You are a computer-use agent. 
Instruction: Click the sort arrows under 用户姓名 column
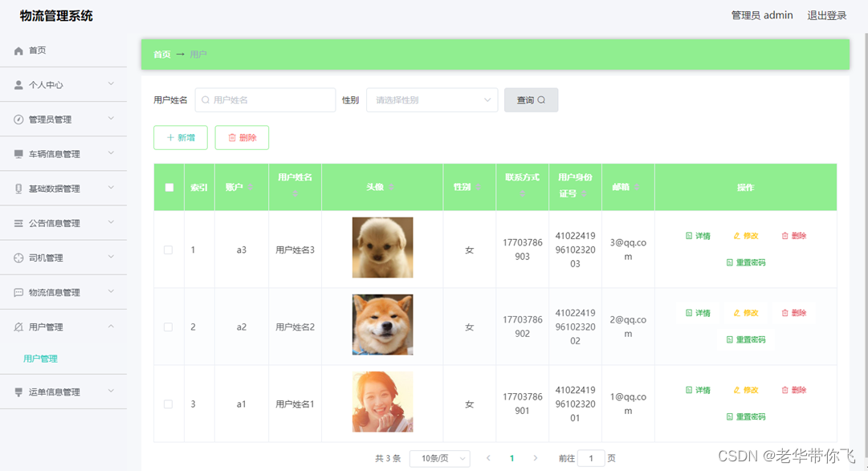[295, 193]
